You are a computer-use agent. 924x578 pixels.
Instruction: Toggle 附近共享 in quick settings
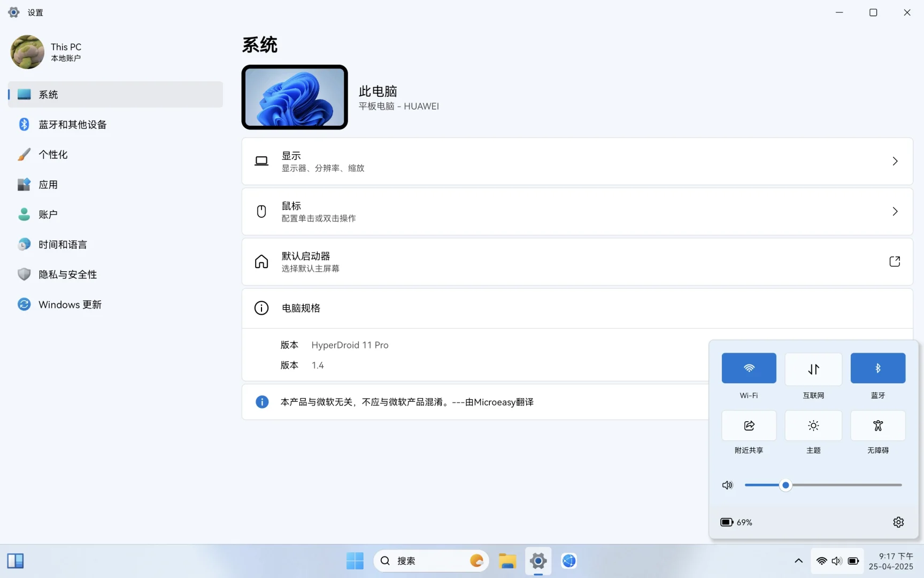click(749, 425)
